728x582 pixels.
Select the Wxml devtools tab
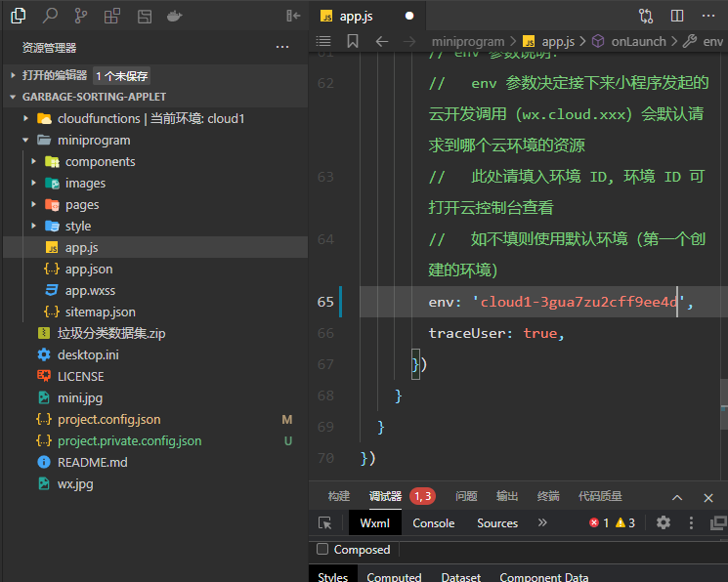[374, 523]
